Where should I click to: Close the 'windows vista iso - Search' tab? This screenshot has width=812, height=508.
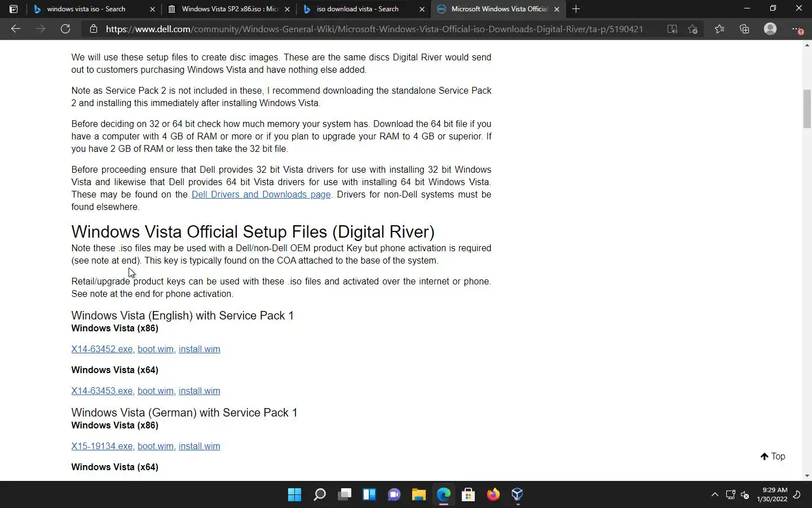152,9
